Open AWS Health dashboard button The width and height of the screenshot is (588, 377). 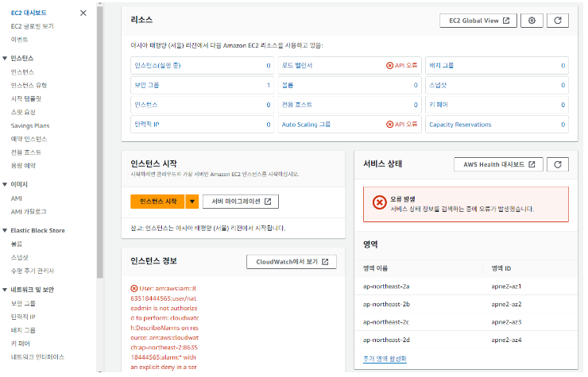498,164
